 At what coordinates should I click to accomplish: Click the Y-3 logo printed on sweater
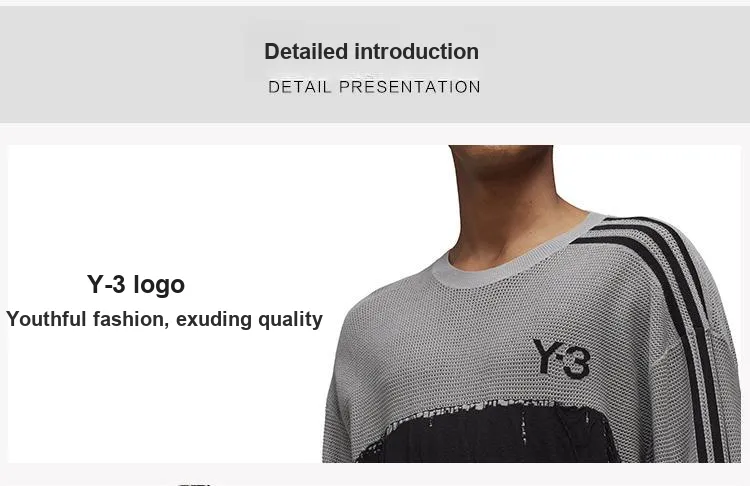(x=561, y=358)
